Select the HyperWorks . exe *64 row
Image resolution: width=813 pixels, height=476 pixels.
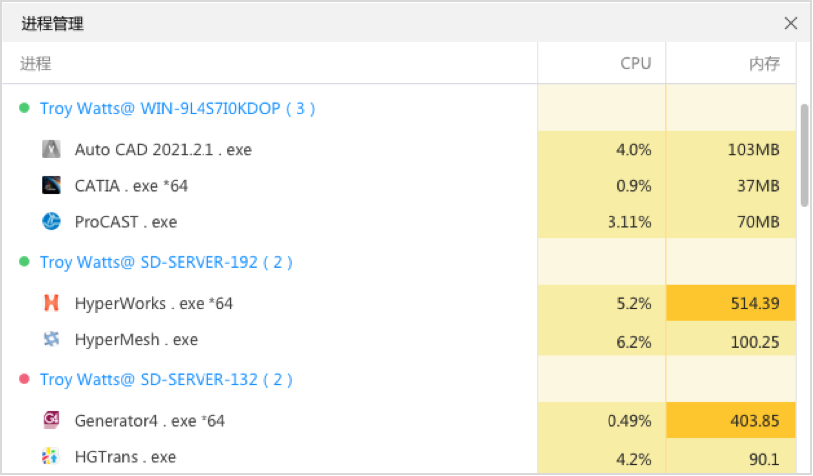coord(153,303)
